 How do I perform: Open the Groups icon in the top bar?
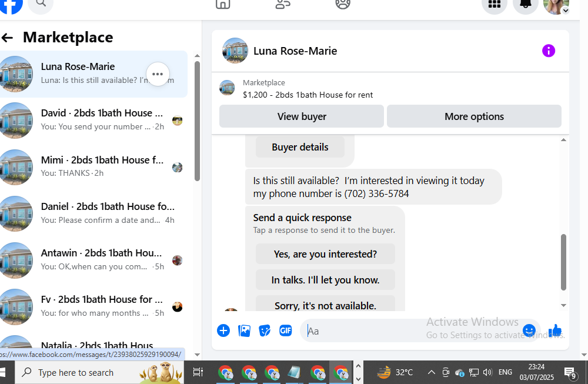[x=343, y=4]
